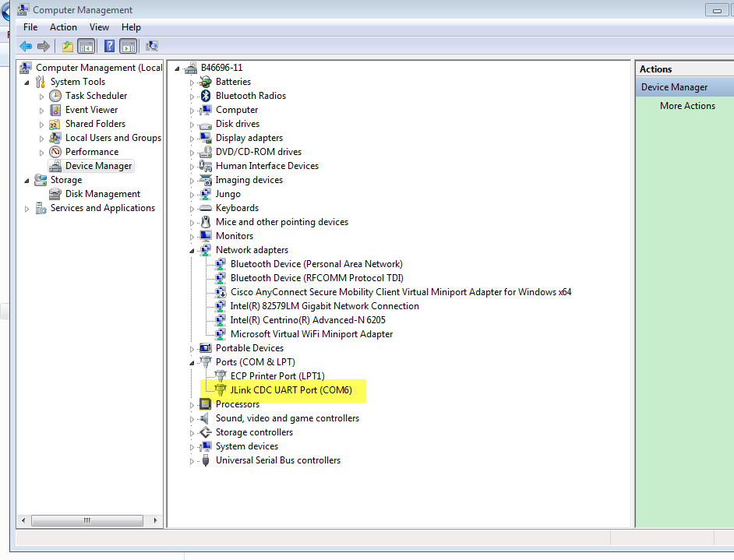Select Intel(R) Centrino(R) Advanced-N 6205
This screenshot has width=734, height=560.
[x=308, y=320]
